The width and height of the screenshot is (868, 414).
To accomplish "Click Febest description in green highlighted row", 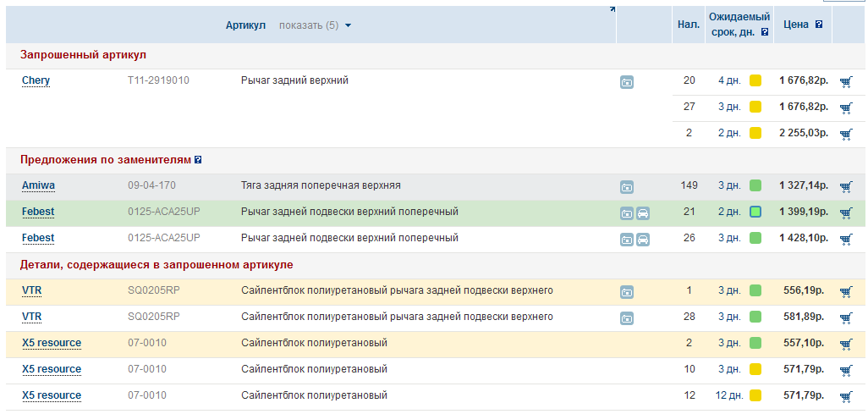I will (350, 212).
